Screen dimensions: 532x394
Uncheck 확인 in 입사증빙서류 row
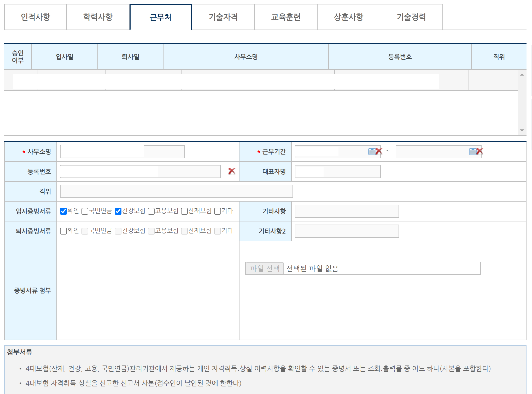point(63,211)
